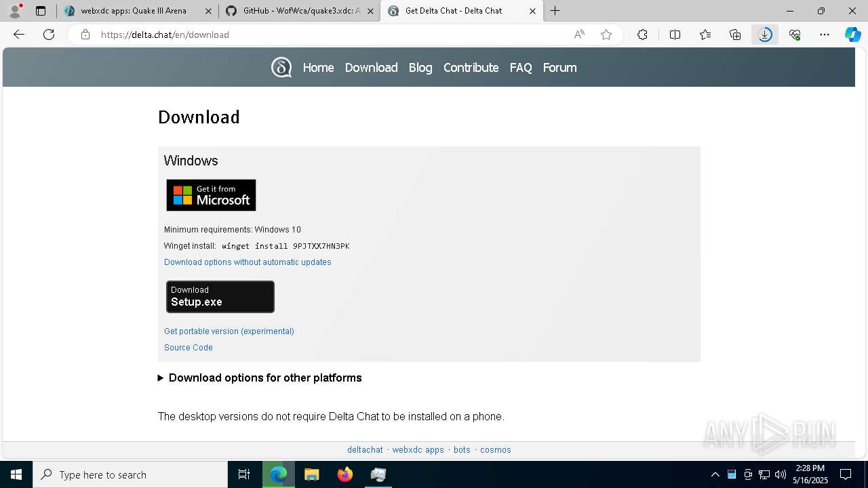Click the Delta Chat logo in navigation bar
This screenshot has height=488, width=868.
[x=281, y=68]
